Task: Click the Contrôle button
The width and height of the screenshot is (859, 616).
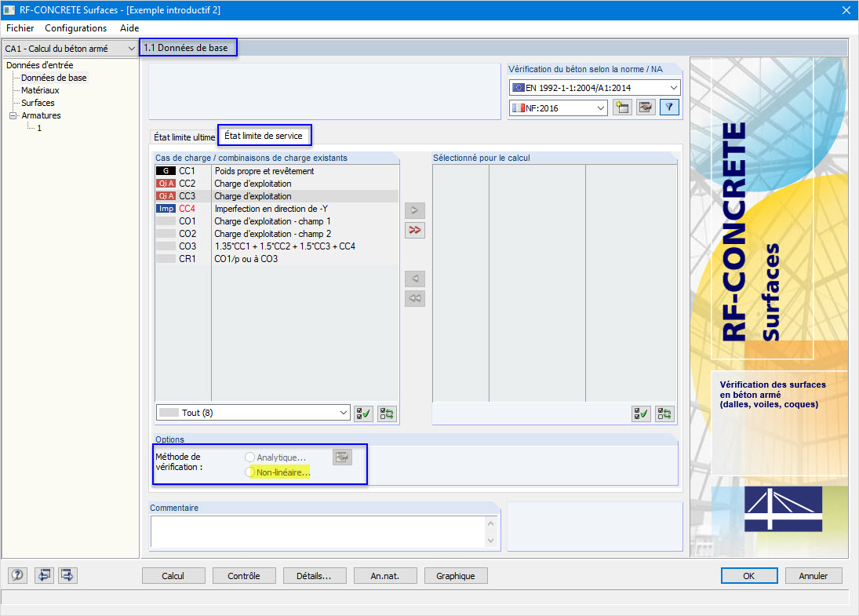Action: 244,576
